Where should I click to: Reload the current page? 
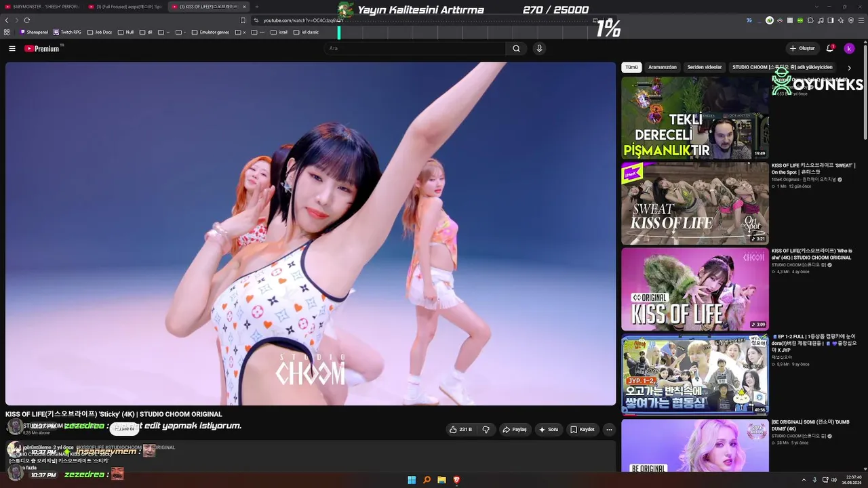(27, 20)
